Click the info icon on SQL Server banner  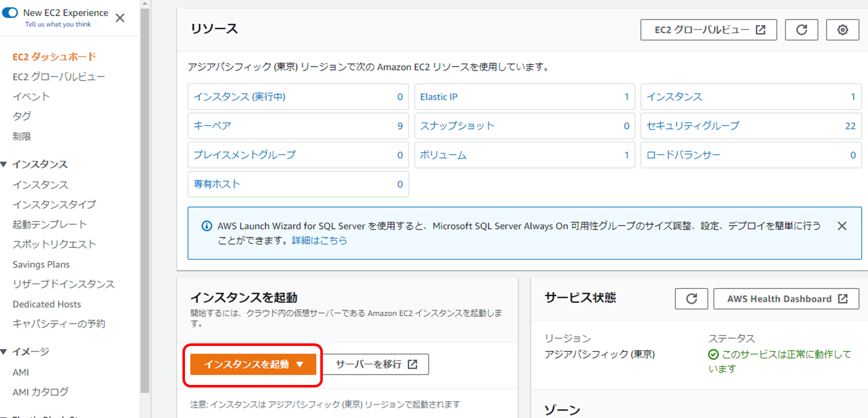206,226
